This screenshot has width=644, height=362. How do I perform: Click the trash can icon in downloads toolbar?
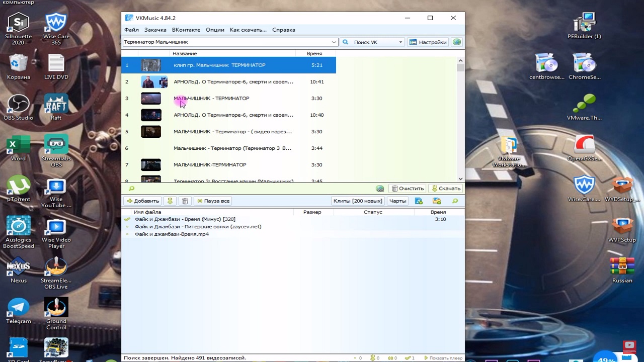tap(185, 201)
